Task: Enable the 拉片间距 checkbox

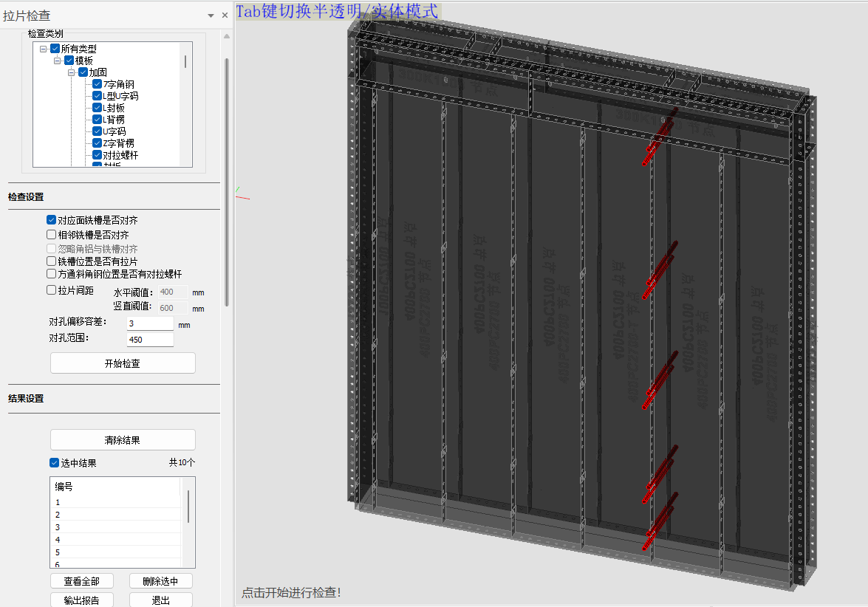Action: point(51,290)
